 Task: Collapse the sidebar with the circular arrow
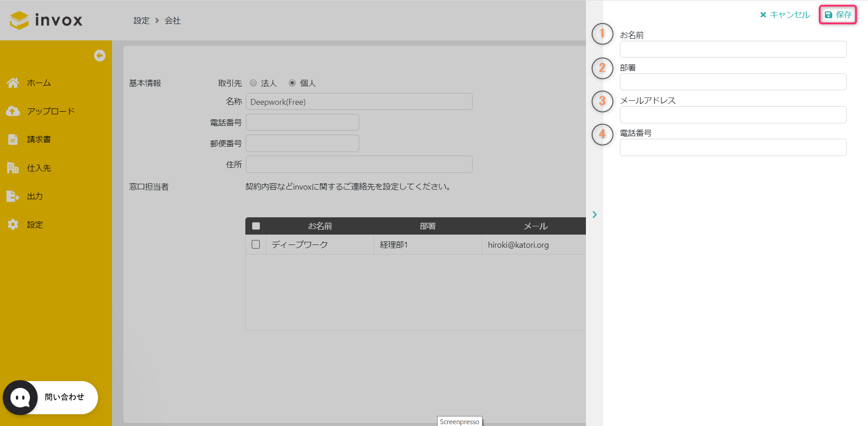coord(100,55)
